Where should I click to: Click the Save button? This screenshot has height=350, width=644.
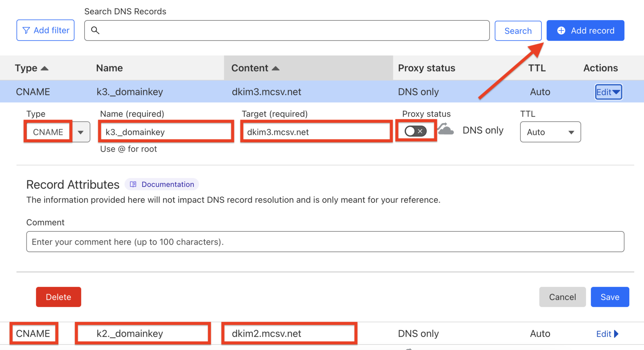click(610, 297)
